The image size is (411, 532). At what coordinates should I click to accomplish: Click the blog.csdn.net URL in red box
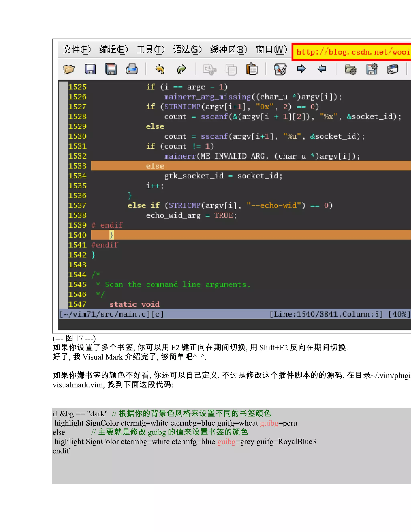pyautogui.click(x=353, y=52)
